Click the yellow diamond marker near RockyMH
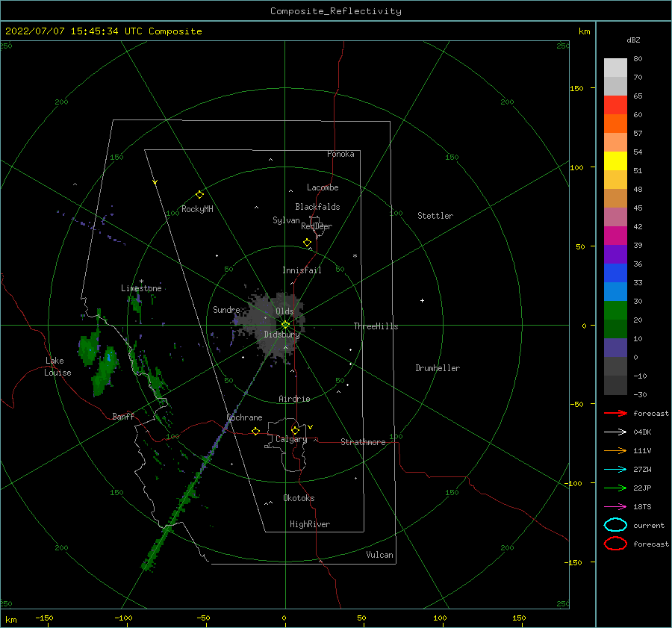 (x=199, y=195)
